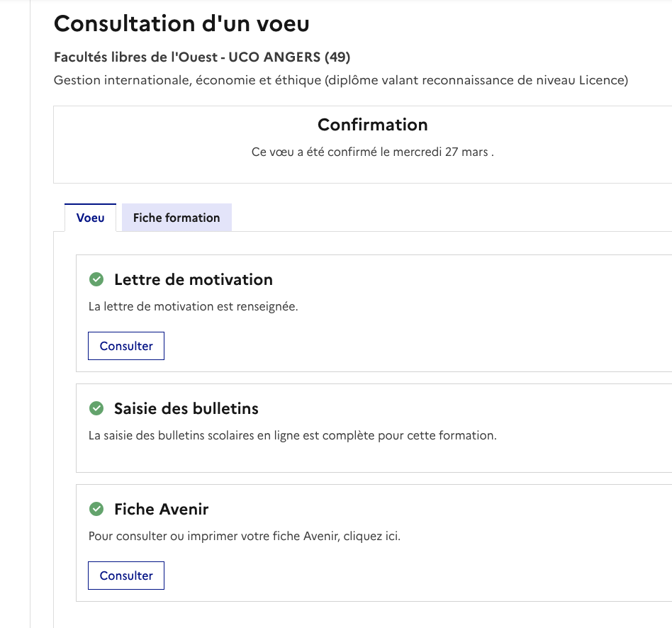Click the bulletins scolaires en ligne est complète text
The image size is (672, 628).
[x=293, y=435]
